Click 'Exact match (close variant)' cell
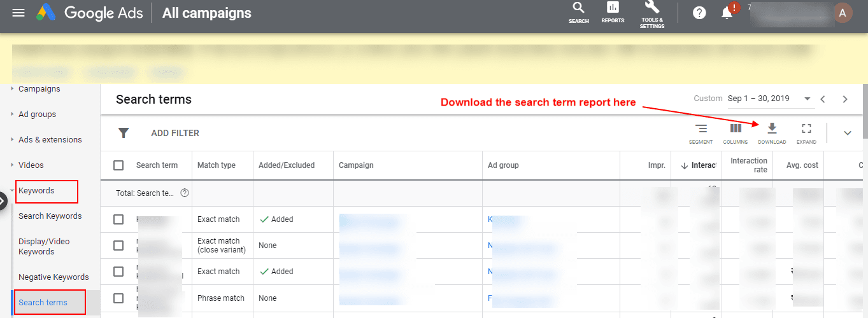Screen dimensions: 868x318 coord(222,245)
